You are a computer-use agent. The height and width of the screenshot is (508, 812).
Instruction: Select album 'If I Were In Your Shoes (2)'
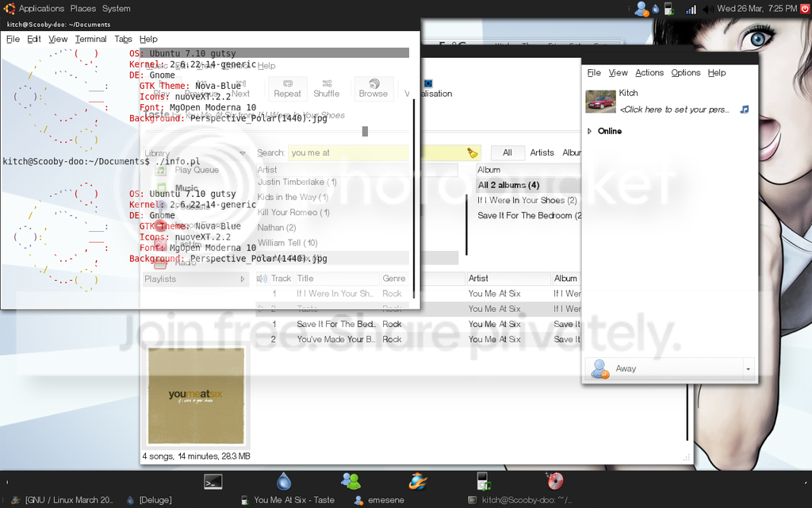click(x=528, y=200)
